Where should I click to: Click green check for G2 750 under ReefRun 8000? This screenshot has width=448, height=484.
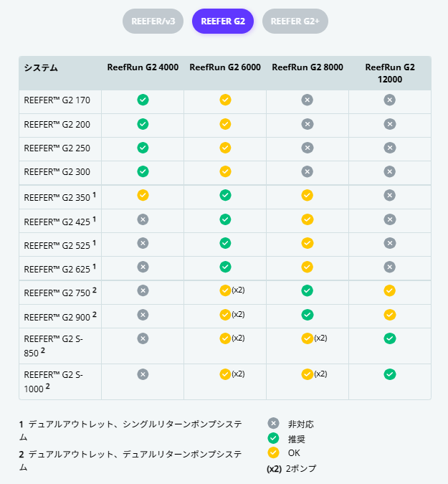[308, 290]
